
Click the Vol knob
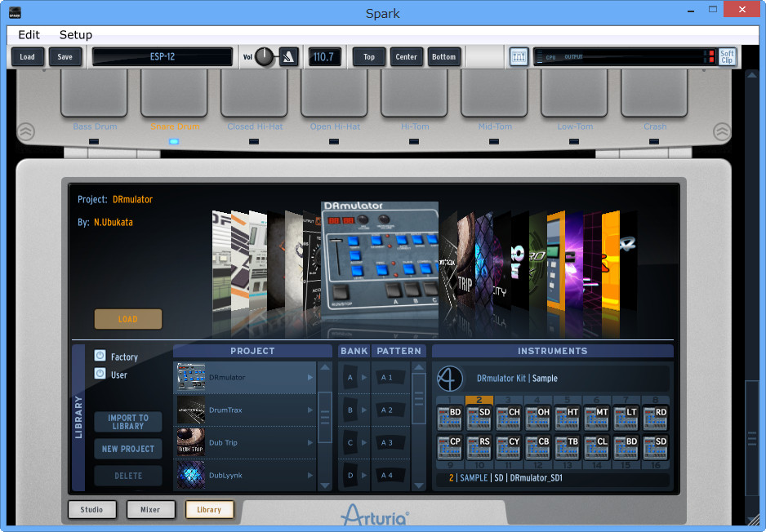pyautogui.click(x=265, y=57)
